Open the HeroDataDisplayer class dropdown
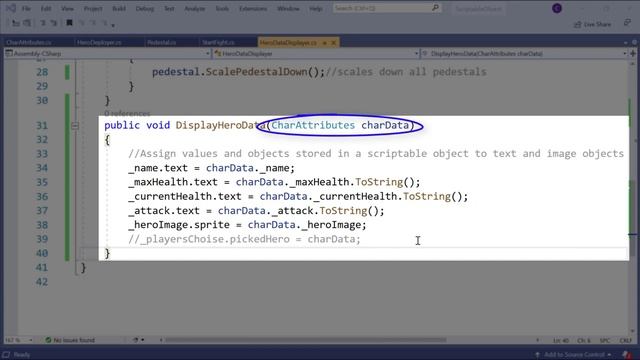 (x=316, y=53)
